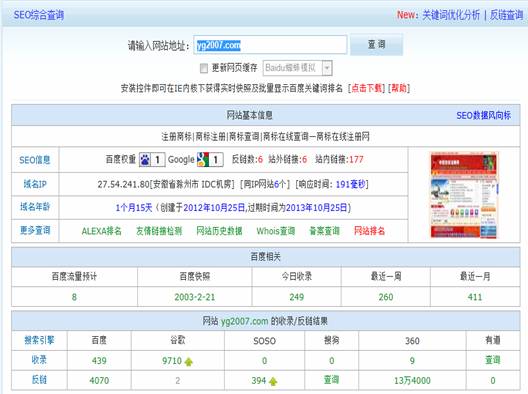Open the ALEXA排名 link
Screen dimensions: 528x394
click(x=101, y=231)
